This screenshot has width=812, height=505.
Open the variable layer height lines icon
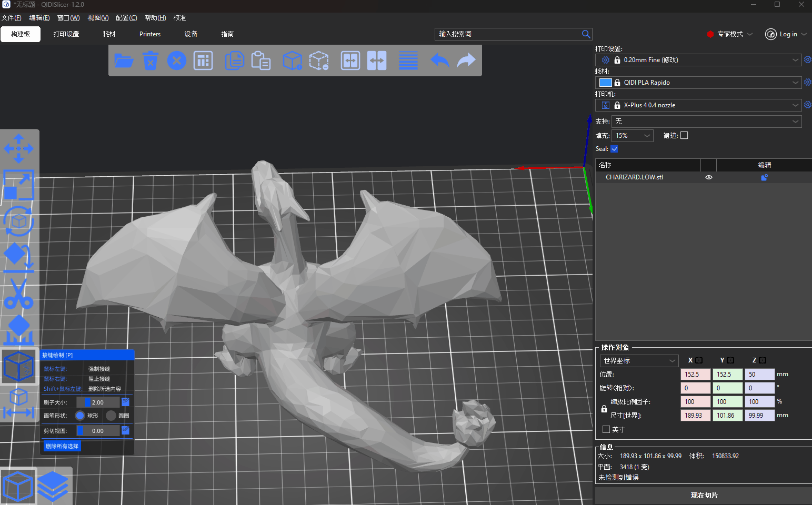pyautogui.click(x=408, y=60)
